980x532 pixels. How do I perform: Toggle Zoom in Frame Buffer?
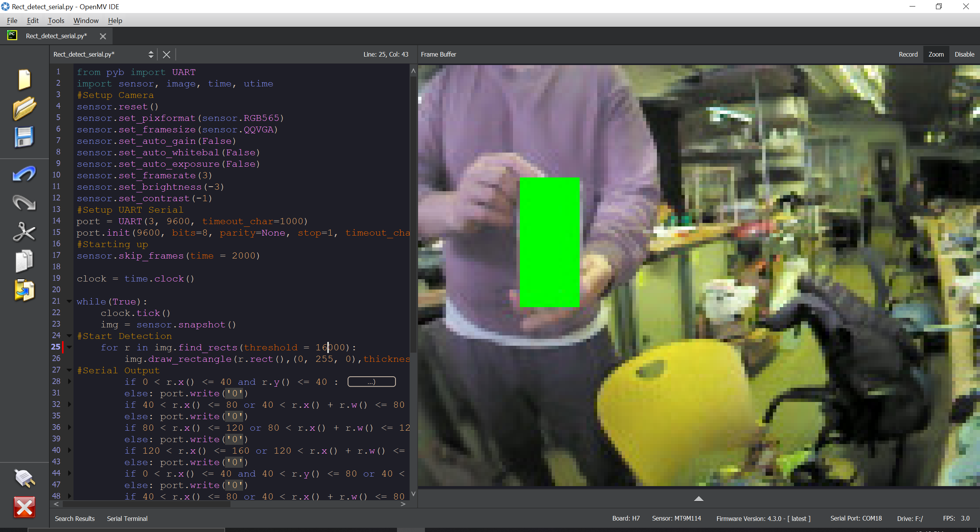coord(936,54)
